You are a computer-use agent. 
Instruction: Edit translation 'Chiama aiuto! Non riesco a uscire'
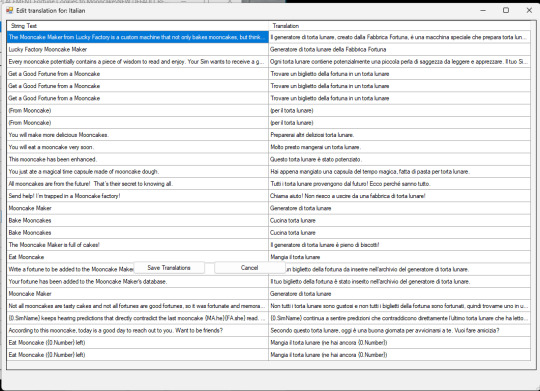(x=399, y=196)
